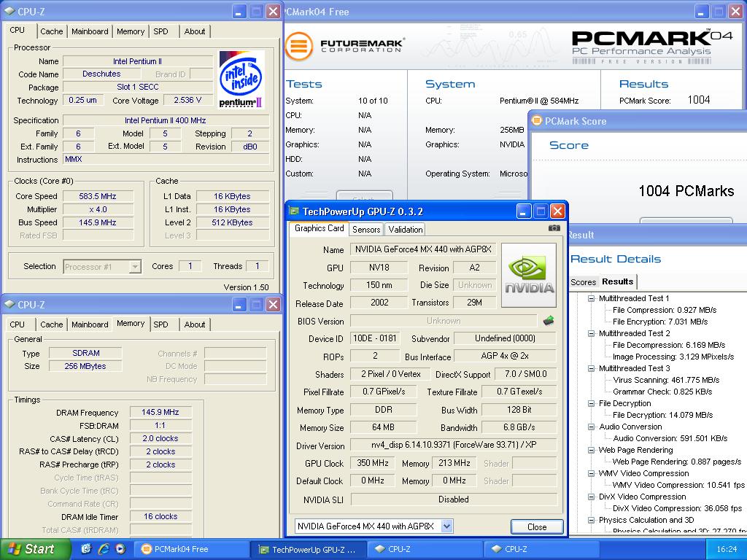
Task: Click Bus Speed value 145.9 MHz
Action: (x=98, y=222)
